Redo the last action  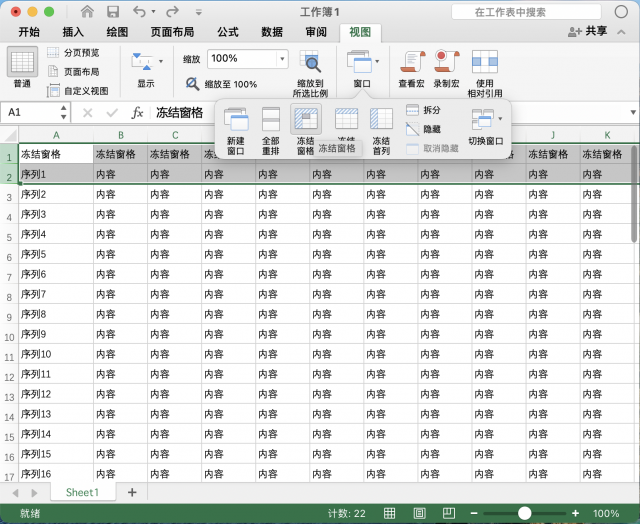point(172,12)
